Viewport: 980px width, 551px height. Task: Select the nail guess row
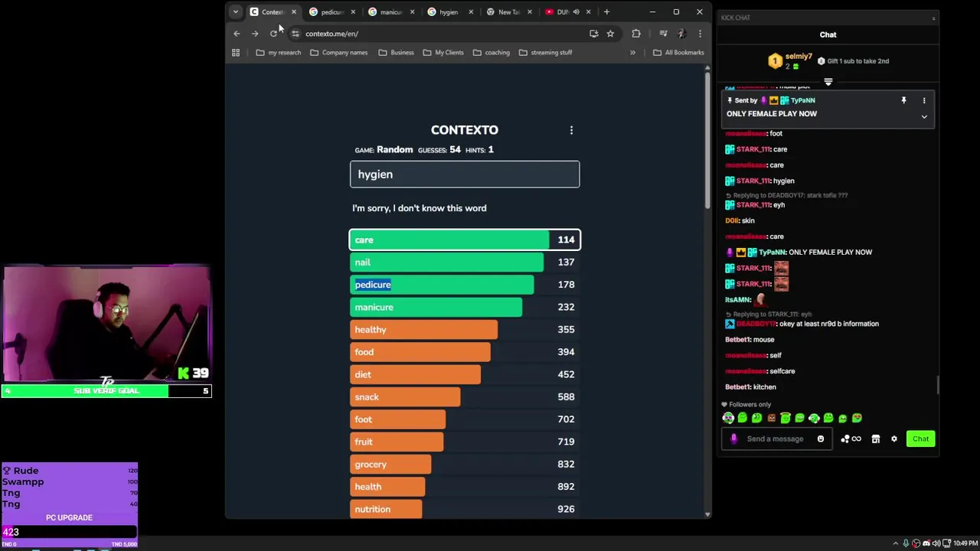[x=465, y=262]
